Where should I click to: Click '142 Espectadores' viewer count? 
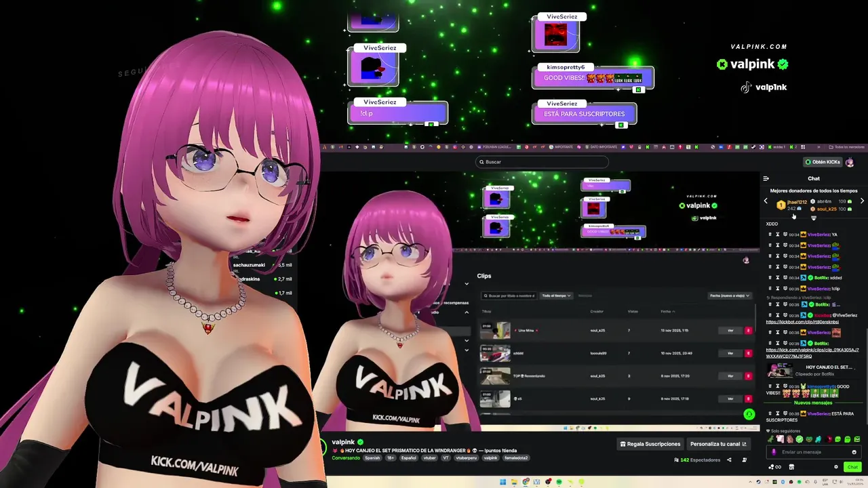point(698,460)
